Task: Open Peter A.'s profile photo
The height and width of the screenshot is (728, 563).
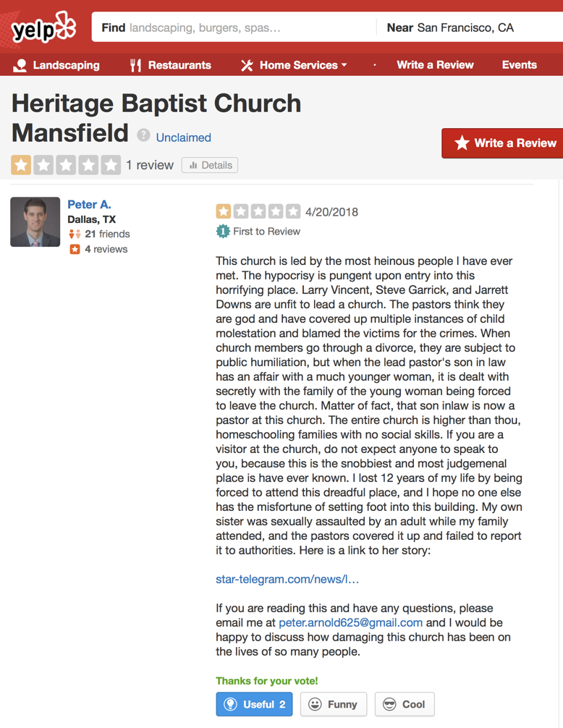Action: click(35, 222)
